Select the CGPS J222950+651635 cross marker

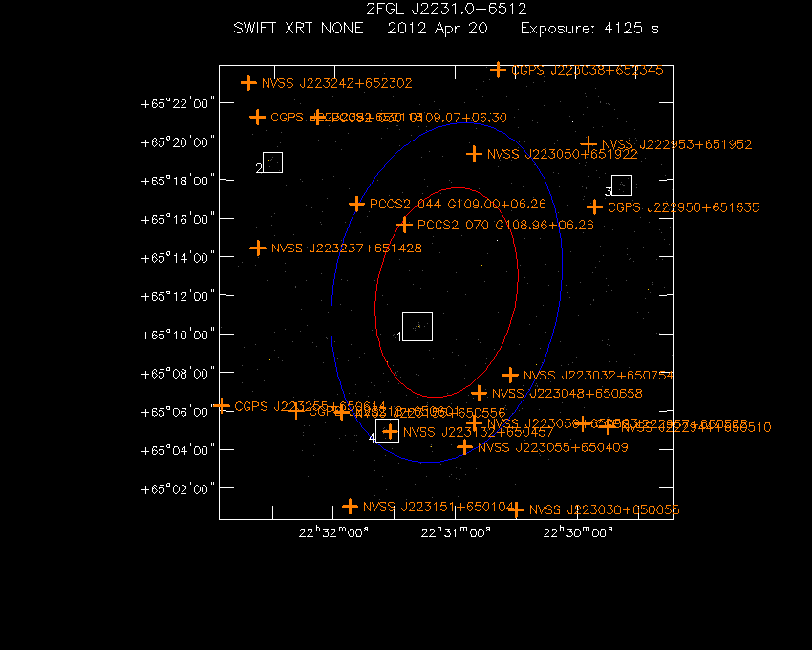[594, 207]
